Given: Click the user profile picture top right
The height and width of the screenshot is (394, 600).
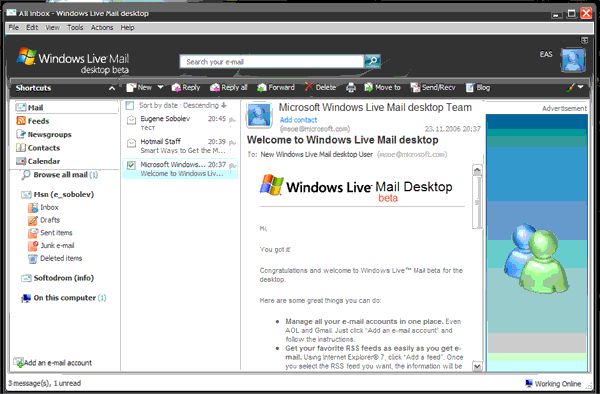Looking at the screenshot, I should coord(573,60).
